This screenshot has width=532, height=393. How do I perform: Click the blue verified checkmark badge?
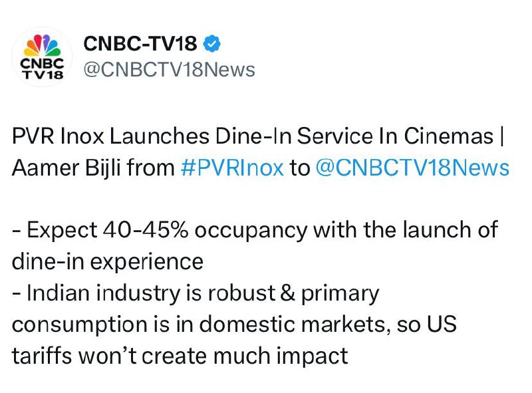pyautogui.click(x=212, y=45)
